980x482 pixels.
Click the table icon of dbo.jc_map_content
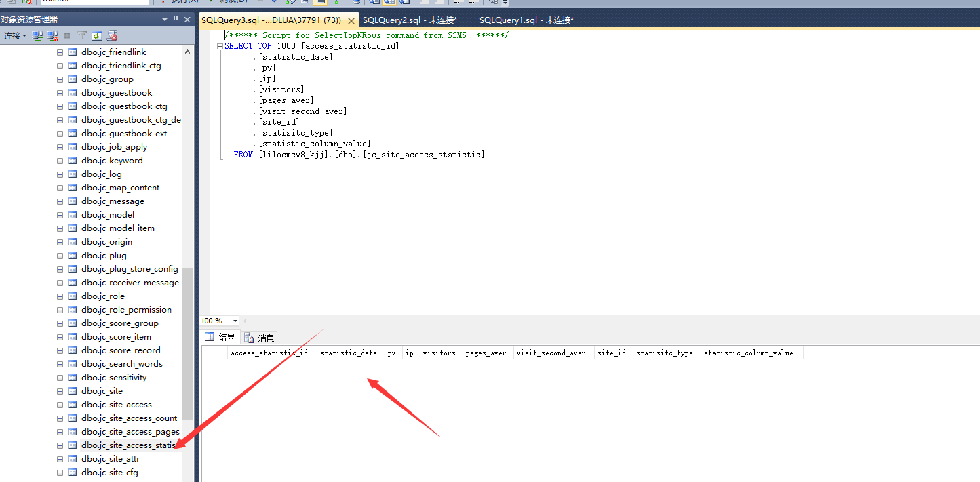coord(73,188)
